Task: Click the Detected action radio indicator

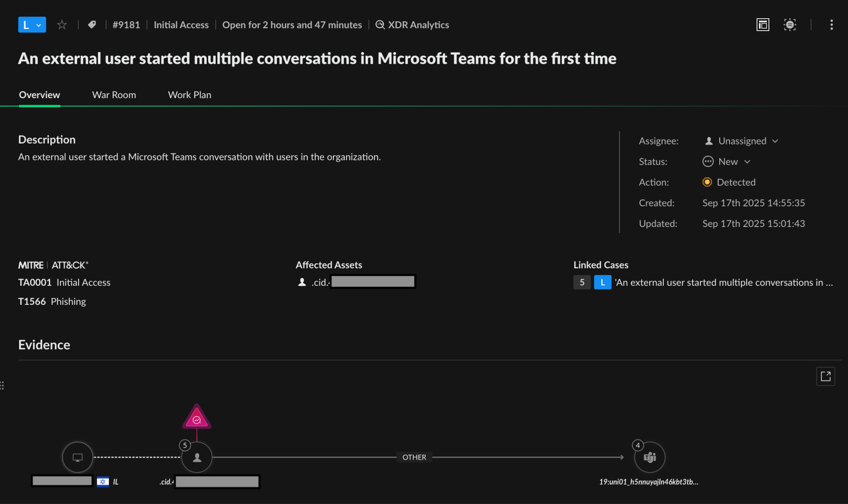Action: [x=707, y=182]
